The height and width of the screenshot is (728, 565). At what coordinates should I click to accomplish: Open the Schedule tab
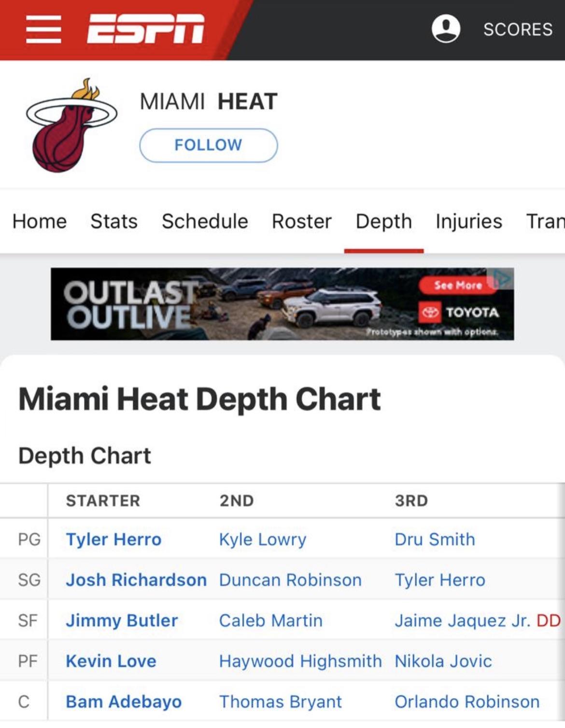tap(205, 221)
